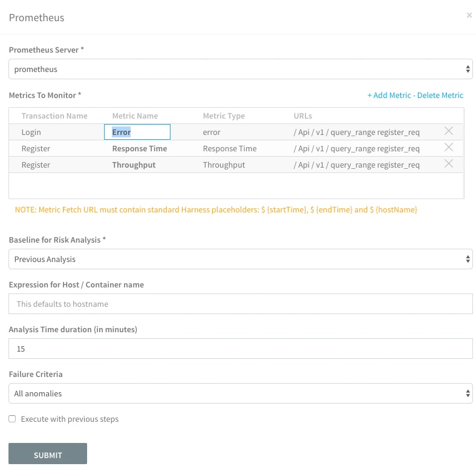Click the Metric Type column header
476x472 pixels.
tap(224, 116)
